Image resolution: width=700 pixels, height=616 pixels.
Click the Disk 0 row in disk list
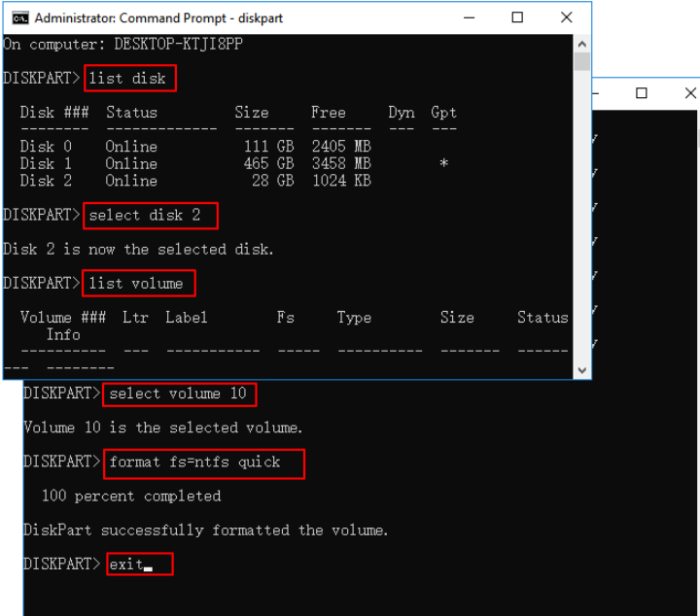(x=194, y=147)
